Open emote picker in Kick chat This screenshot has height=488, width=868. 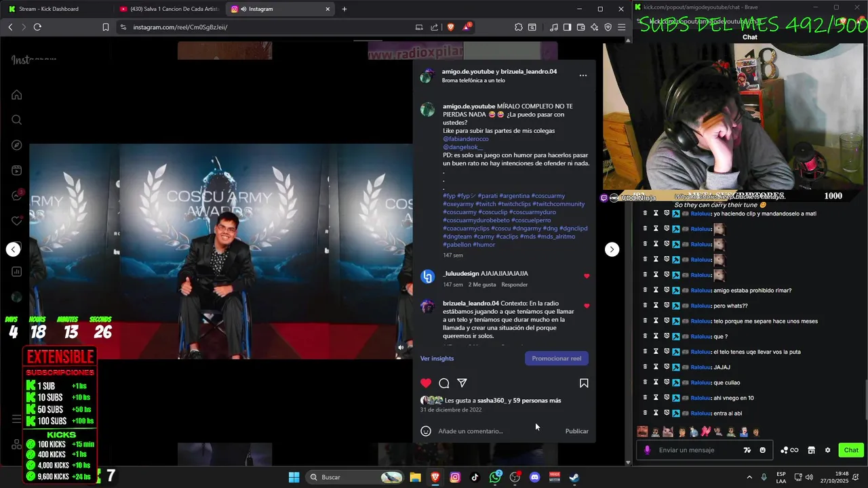pos(763,450)
